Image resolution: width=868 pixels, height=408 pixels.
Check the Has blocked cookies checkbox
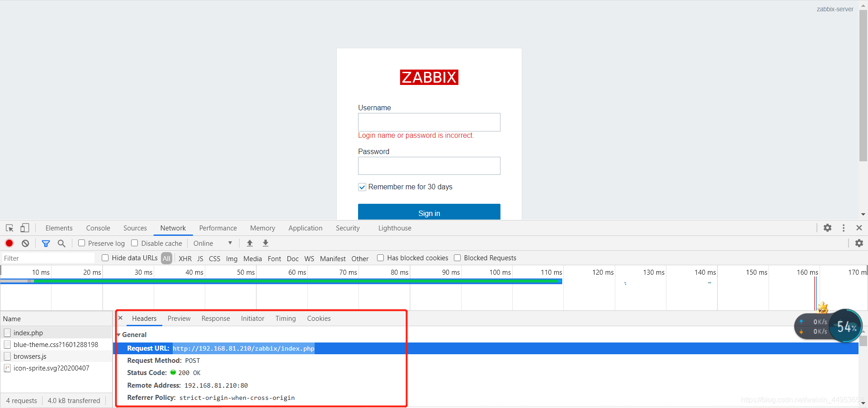381,258
